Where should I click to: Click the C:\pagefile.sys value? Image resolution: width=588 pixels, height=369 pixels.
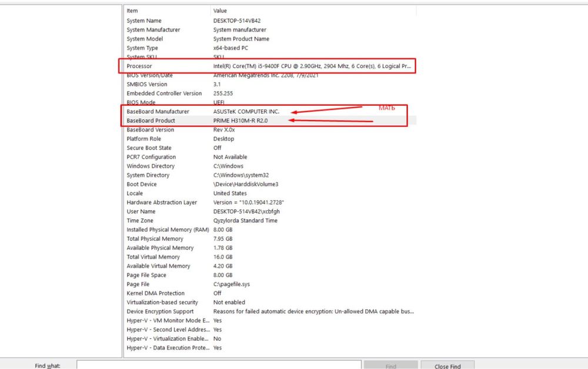pyautogui.click(x=231, y=284)
